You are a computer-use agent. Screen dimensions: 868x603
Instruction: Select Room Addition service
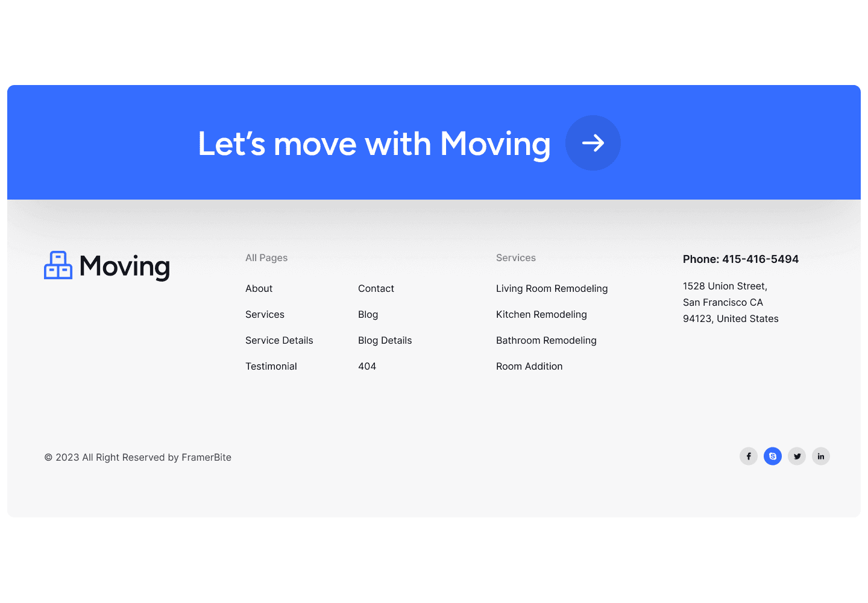point(529,367)
